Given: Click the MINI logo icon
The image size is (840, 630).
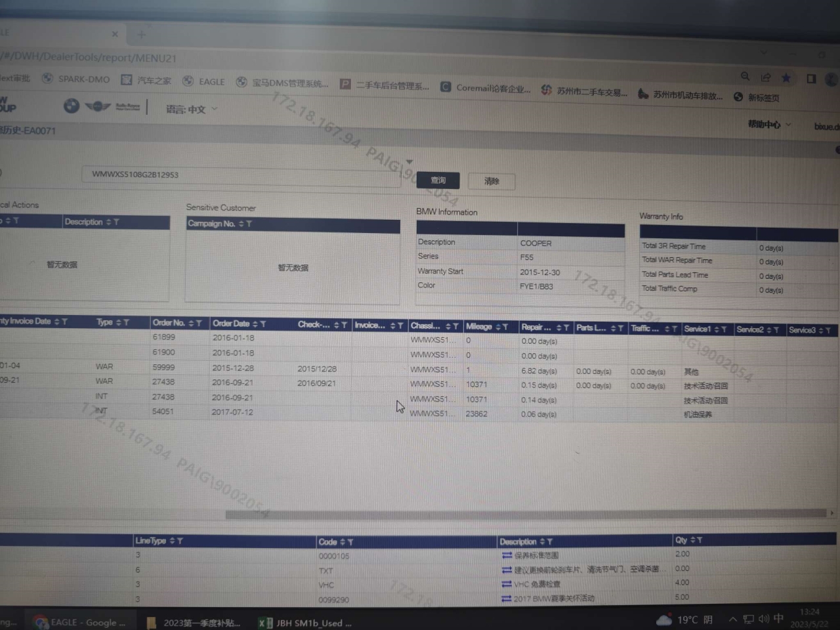Looking at the screenshot, I should point(98,106).
